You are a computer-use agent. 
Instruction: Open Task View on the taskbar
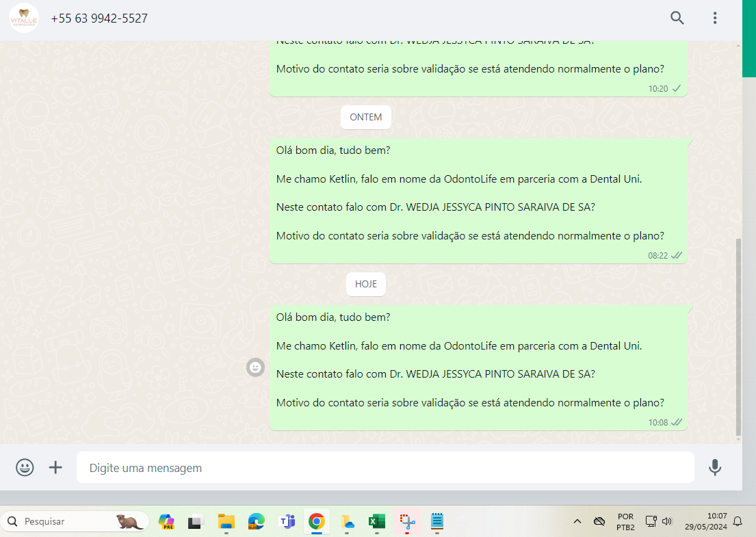[195, 521]
